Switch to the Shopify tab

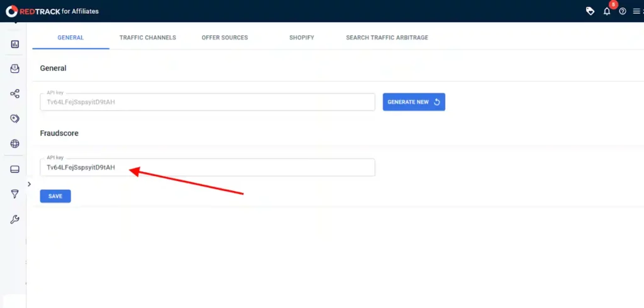(301, 37)
